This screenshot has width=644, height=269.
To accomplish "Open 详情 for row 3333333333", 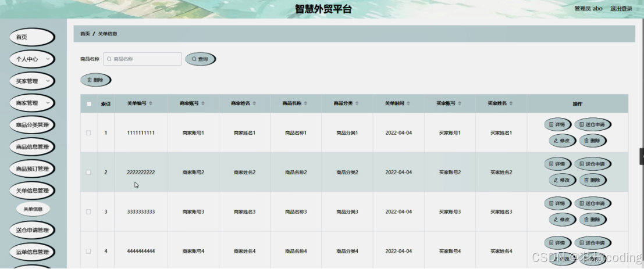I will point(557,203).
